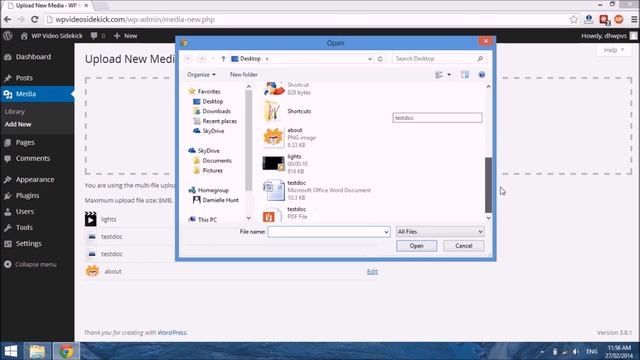Click the Search Desktop box
This screenshot has height=360, width=640.
click(x=434, y=59)
